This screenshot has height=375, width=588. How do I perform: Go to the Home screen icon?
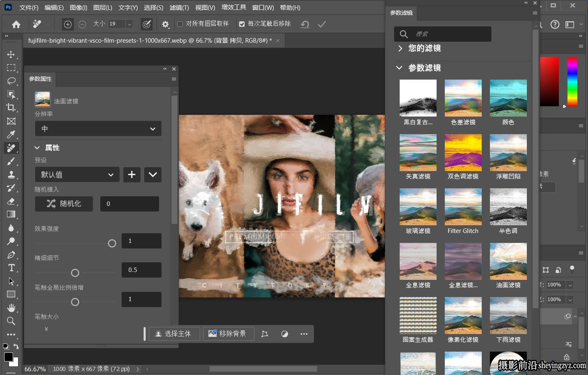(x=16, y=25)
